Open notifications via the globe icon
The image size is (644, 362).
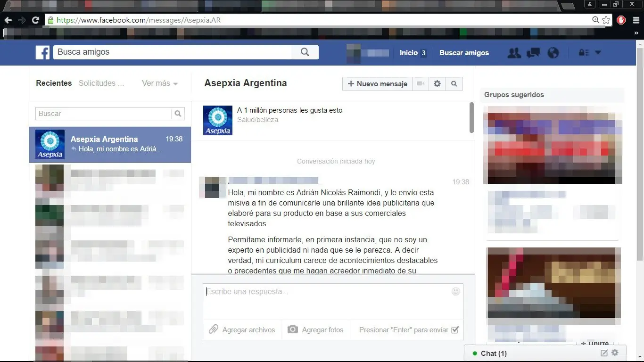[553, 53]
